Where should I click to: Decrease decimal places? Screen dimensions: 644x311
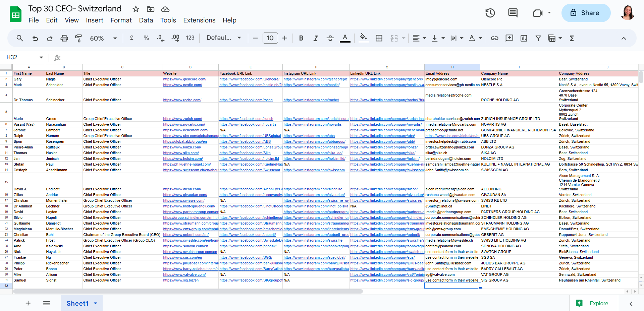pyautogui.click(x=160, y=38)
